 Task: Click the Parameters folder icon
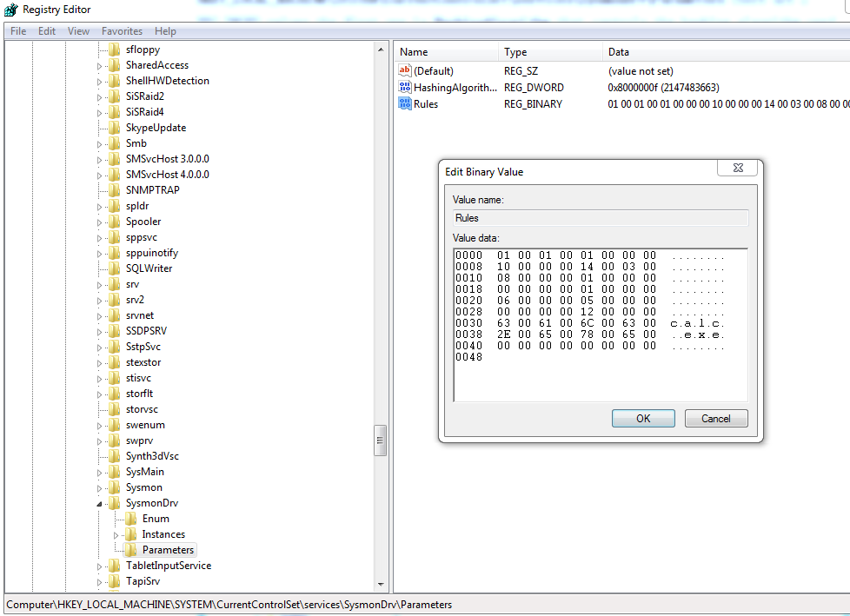[x=130, y=550]
